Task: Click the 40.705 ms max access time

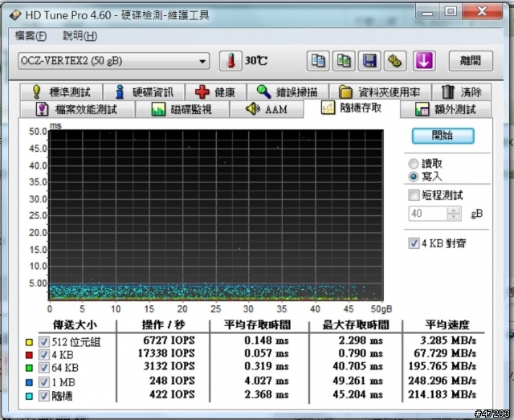Action: coord(357,366)
